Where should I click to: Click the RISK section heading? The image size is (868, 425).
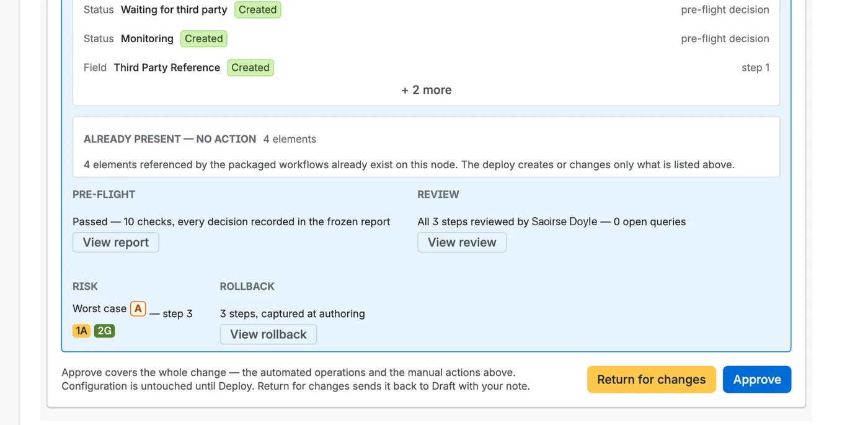85,286
